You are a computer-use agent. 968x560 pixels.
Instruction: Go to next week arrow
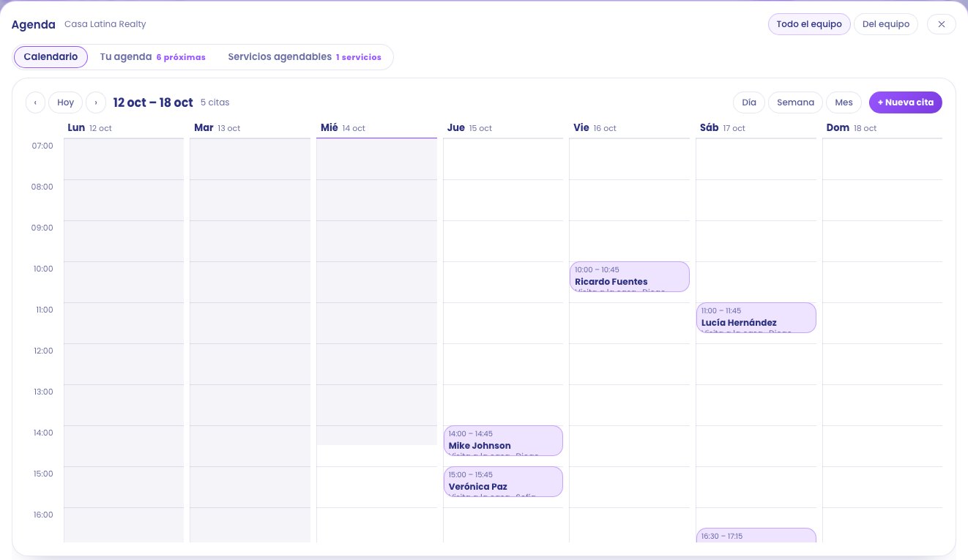tap(96, 102)
